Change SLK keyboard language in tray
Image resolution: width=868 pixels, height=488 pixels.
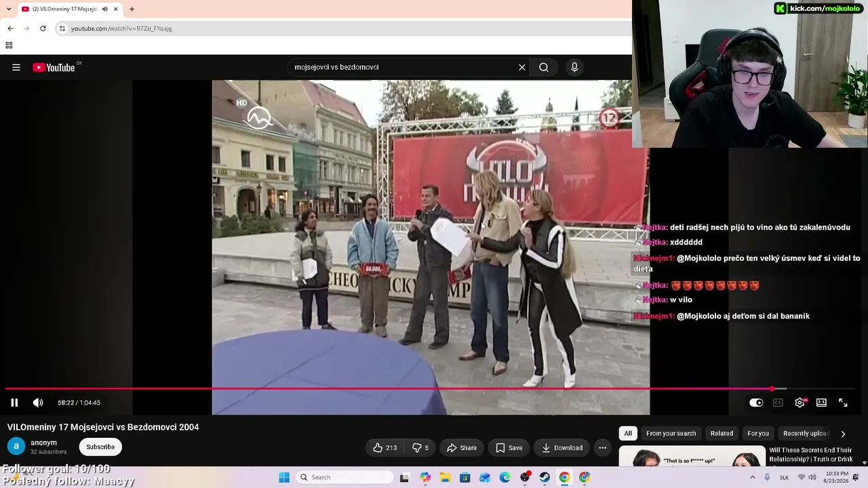click(784, 477)
